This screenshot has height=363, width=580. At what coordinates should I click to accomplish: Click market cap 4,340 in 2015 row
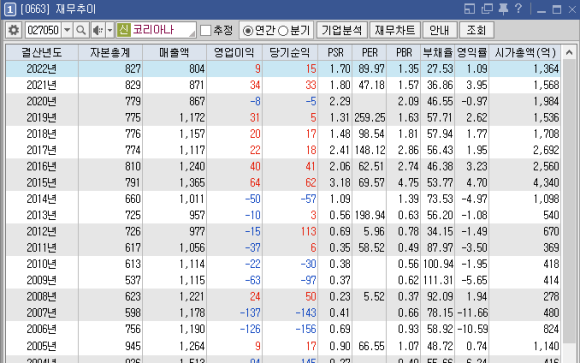tap(546, 183)
